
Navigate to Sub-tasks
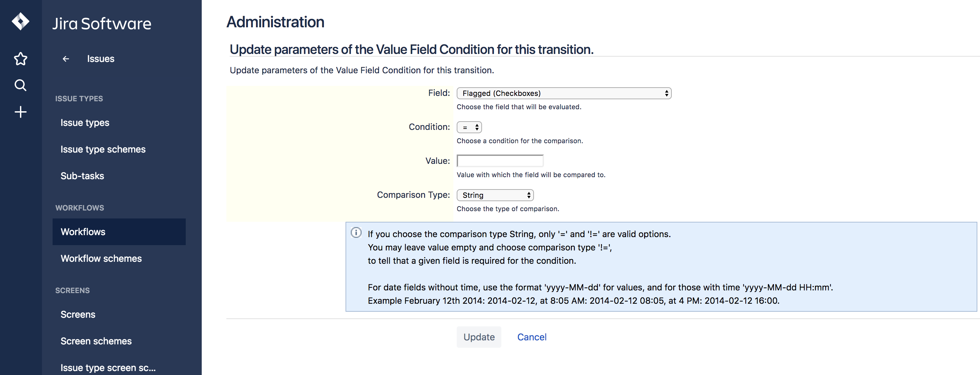point(82,176)
